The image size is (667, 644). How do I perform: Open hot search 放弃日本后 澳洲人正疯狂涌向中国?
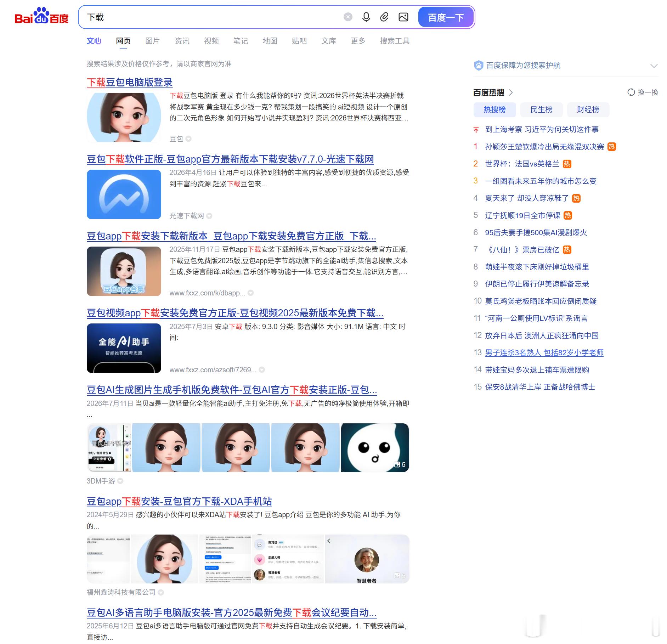(x=542, y=336)
